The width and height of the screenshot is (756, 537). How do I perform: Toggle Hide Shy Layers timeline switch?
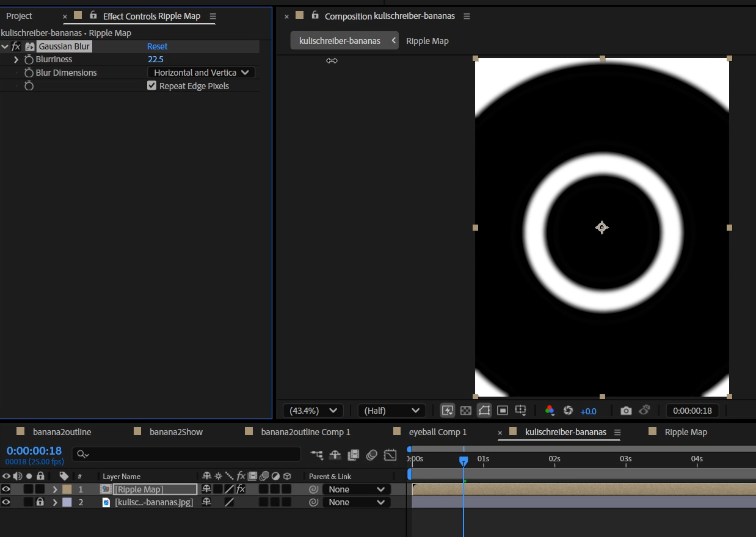pyautogui.click(x=335, y=455)
